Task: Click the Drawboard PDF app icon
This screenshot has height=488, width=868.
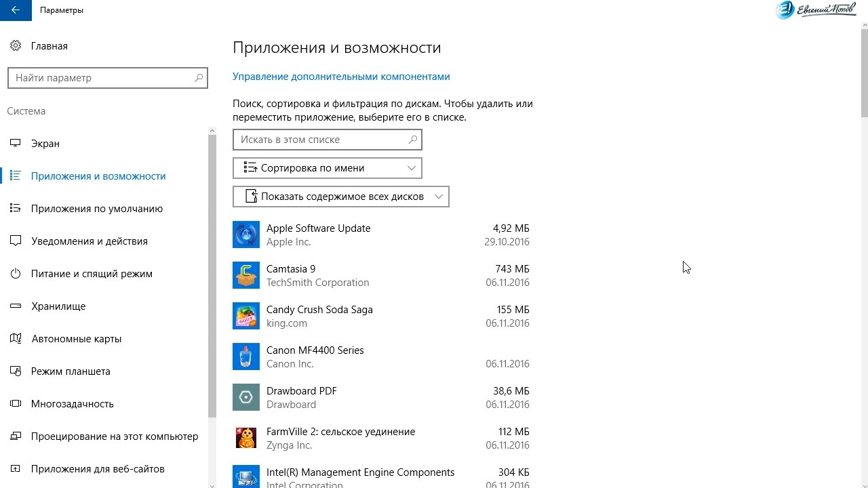Action: 246,397
